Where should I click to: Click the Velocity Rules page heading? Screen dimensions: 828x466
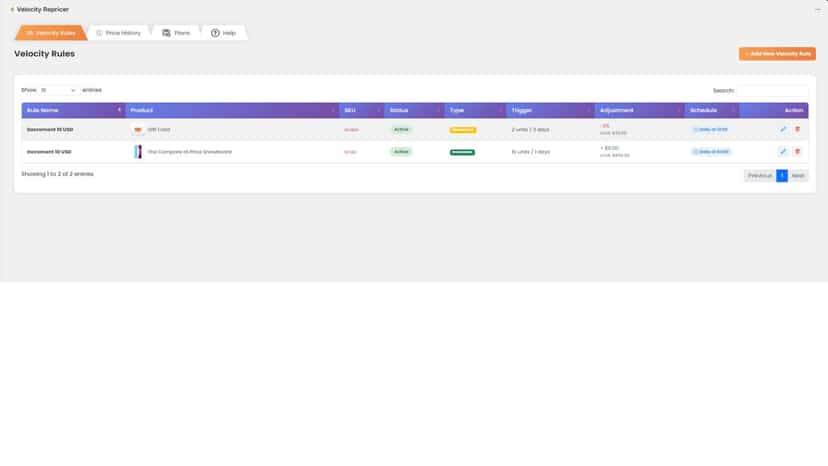[44, 54]
